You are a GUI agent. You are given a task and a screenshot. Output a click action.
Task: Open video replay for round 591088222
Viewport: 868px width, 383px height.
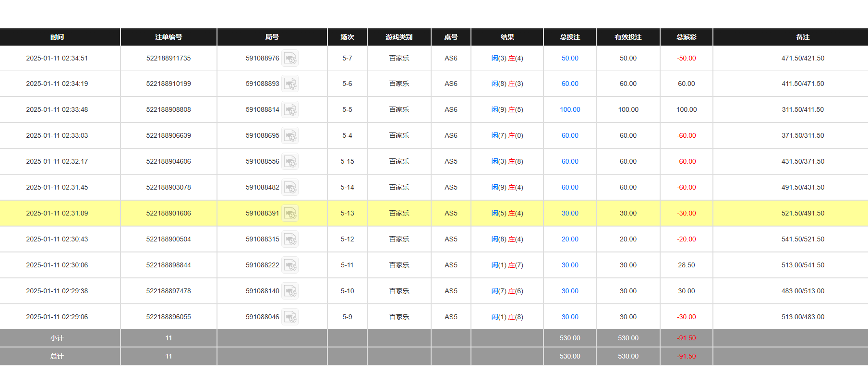[x=290, y=265]
